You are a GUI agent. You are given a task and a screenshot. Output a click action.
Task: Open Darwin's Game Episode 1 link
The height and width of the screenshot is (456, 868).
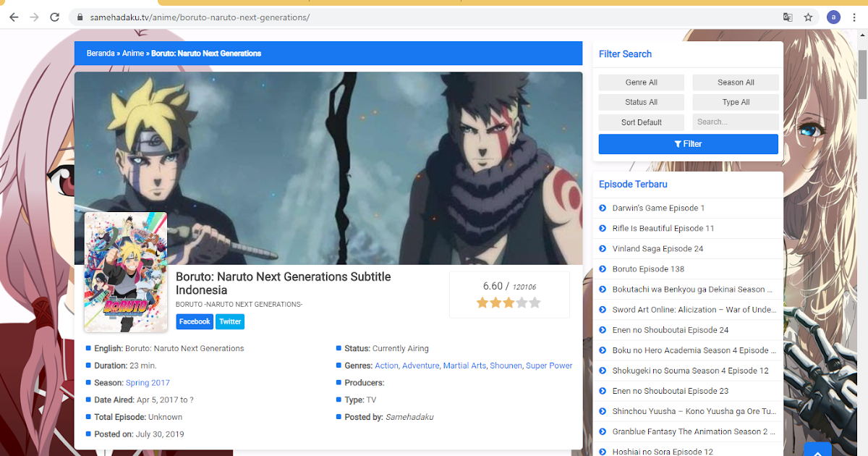tap(658, 208)
